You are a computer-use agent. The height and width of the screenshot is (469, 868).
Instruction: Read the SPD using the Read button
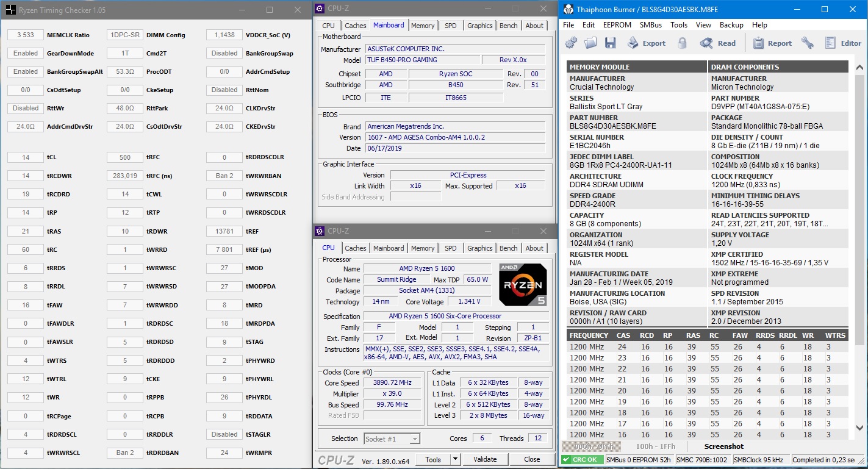[x=718, y=43]
